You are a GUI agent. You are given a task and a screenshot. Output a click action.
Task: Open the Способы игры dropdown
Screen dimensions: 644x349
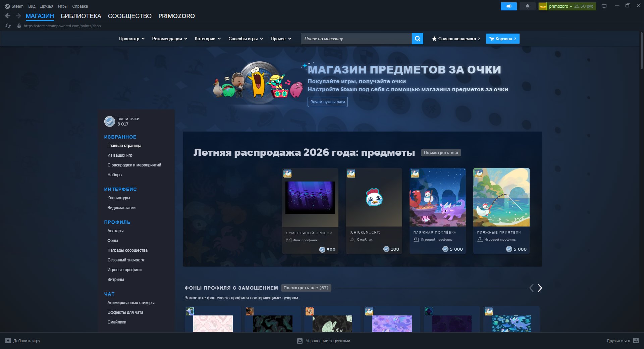coord(246,39)
